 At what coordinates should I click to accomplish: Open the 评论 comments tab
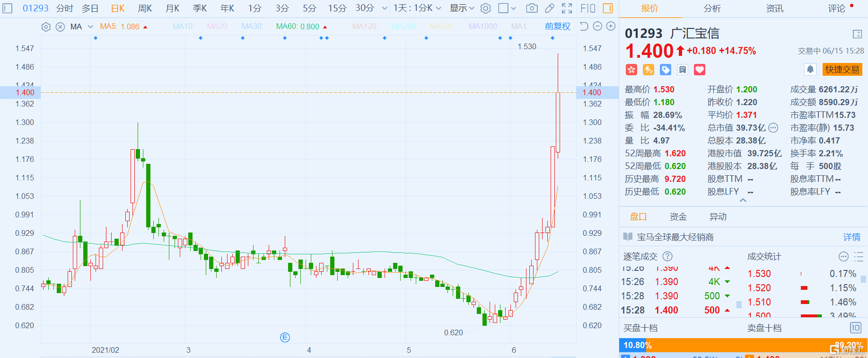click(x=836, y=9)
